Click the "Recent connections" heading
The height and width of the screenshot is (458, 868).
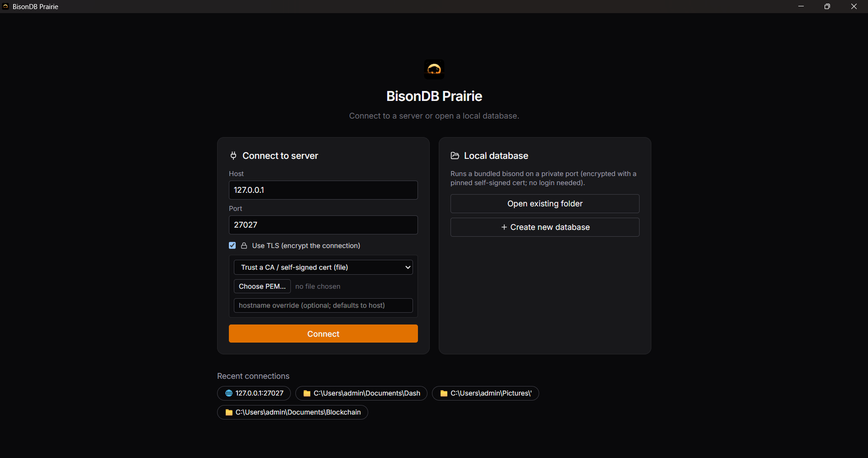coord(253,376)
